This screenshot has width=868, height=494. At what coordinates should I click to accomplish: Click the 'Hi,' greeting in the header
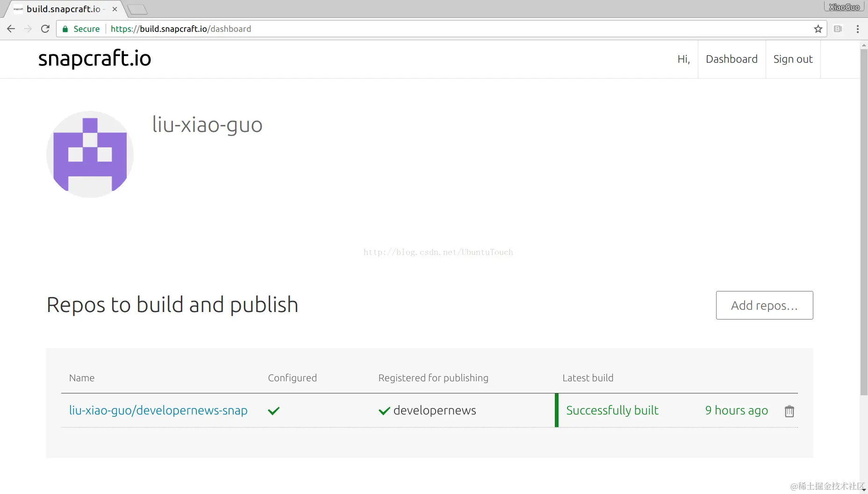click(683, 59)
